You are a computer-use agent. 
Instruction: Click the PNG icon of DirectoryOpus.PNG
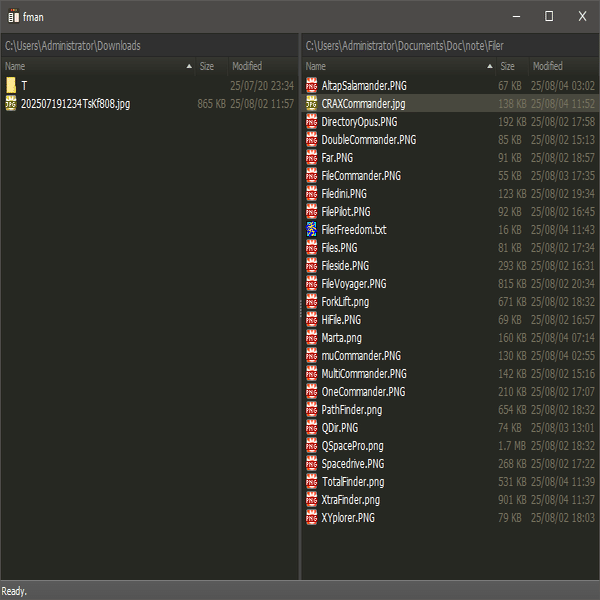(x=311, y=122)
